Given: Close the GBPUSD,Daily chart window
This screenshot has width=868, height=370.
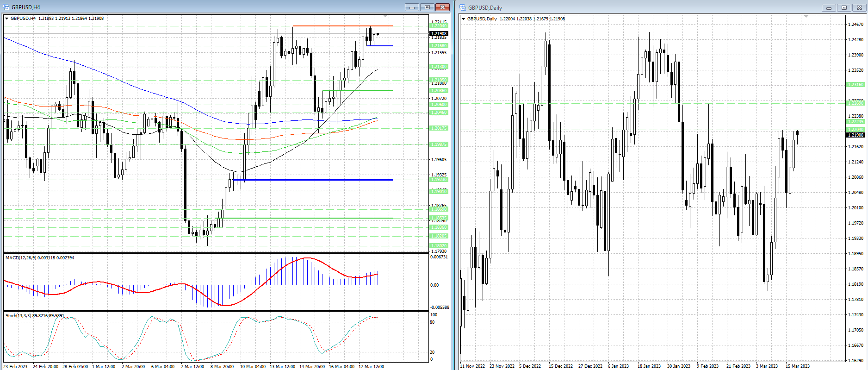Looking at the screenshot, I should pyautogui.click(x=859, y=7).
